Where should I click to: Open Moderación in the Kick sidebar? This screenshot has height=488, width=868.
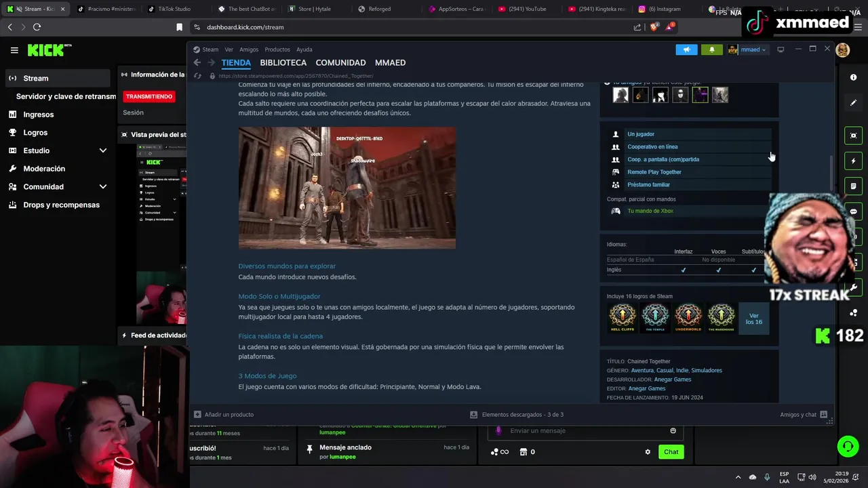(44, 169)
